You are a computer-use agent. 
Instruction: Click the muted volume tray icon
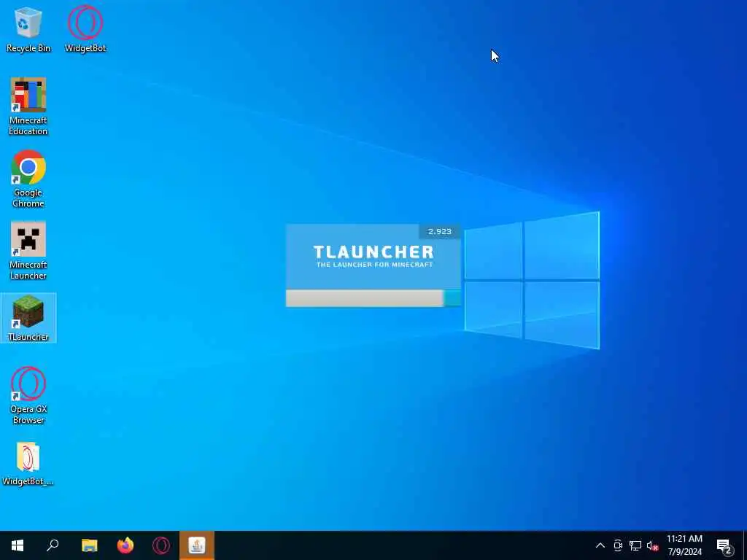point(652,545)
